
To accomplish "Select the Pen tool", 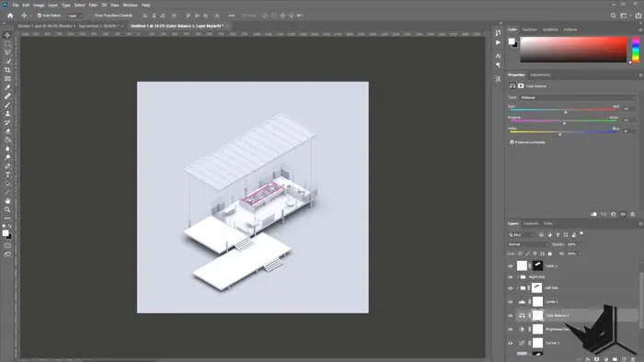I will [x=7, y=166].
